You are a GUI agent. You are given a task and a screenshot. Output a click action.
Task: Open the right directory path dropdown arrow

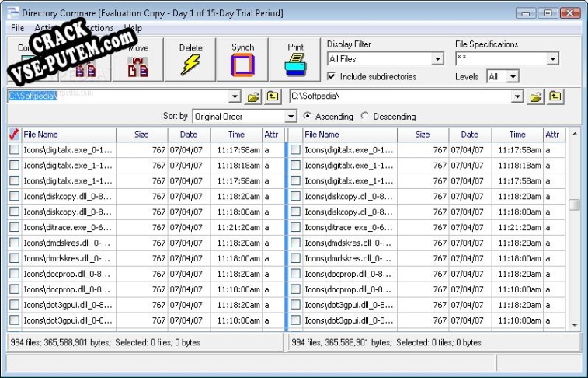pyautogui.click(x=517, y=96)
